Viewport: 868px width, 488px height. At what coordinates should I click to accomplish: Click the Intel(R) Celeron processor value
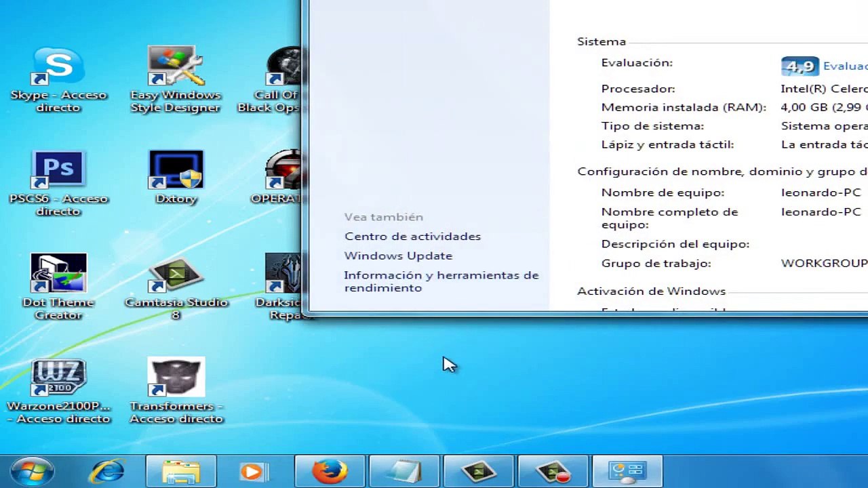click(x=824, y=89)
